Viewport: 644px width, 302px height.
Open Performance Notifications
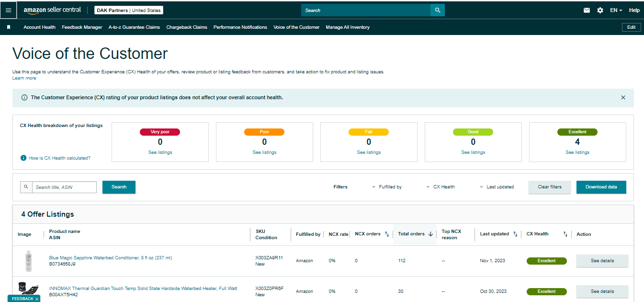240,27
